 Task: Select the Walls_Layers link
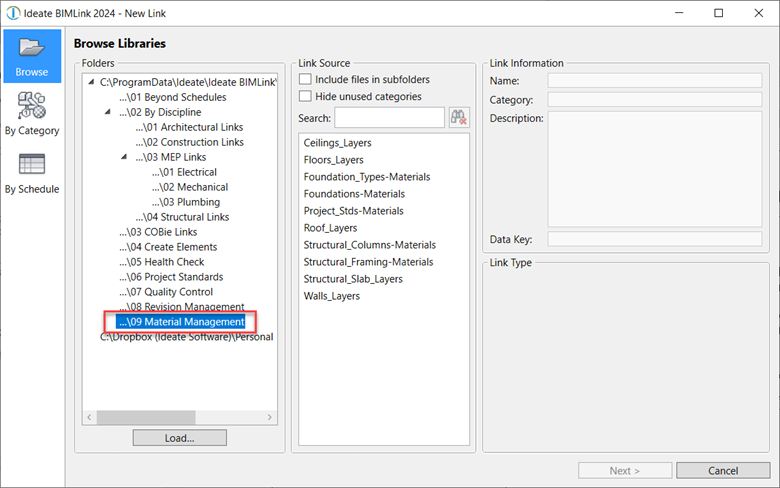(x=331, y=295)
